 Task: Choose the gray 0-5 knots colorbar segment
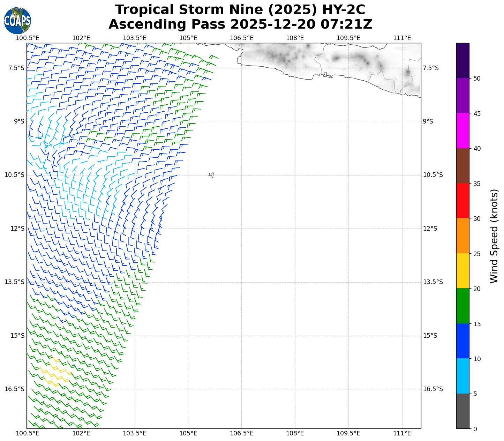pyautogui.click(x=463, y=411)
